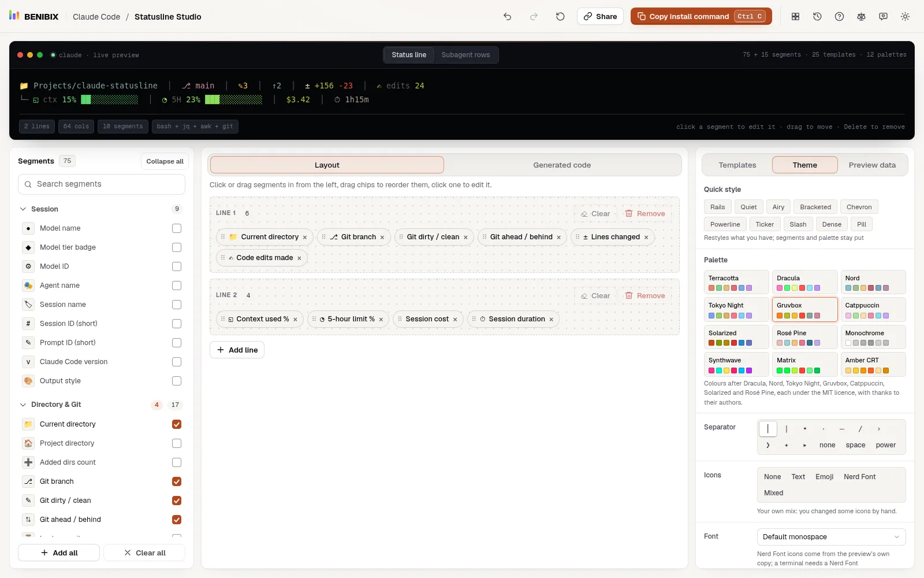Open the Font dropdown Default monospace
This screenshot has width=924, height=578.
(x=831, y=537)
